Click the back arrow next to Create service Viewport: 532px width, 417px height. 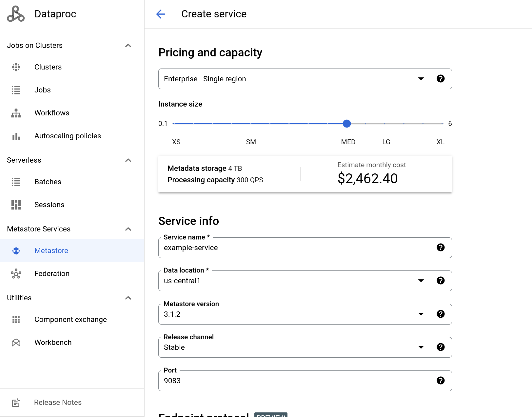(x=160, y=14)
